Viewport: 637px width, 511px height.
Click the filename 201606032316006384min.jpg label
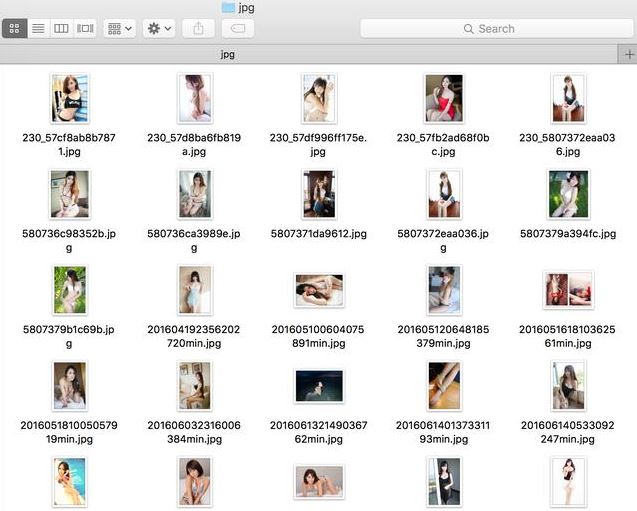(194, 432)
